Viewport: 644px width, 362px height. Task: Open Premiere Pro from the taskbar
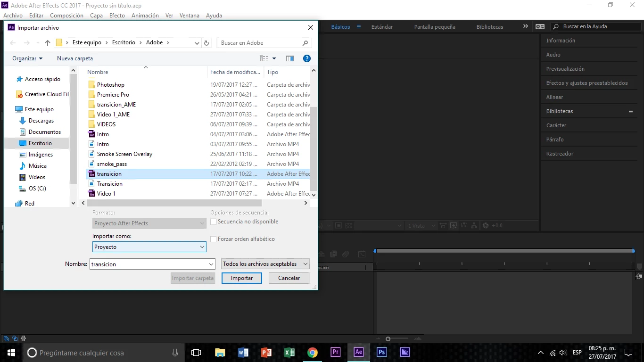tap(335, 353)
